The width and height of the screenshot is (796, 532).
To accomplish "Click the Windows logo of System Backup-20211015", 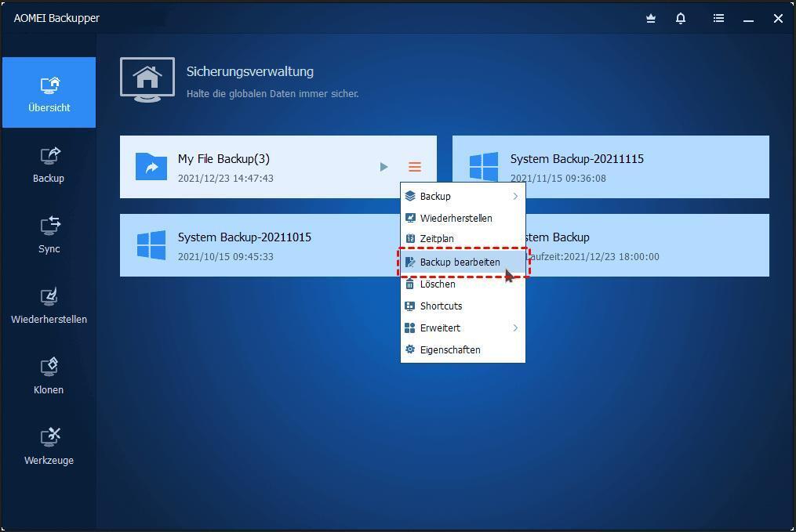I will pos(151,245).
